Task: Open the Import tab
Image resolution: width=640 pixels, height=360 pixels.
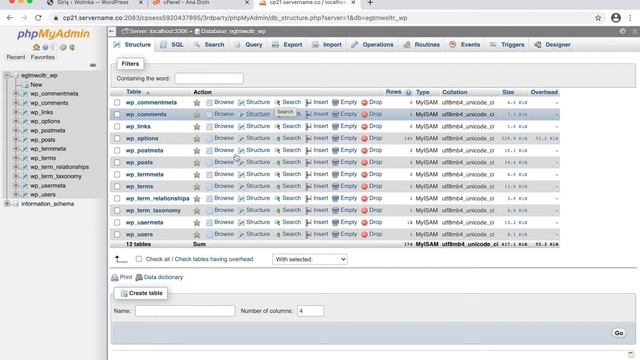Action: [327, 45]
